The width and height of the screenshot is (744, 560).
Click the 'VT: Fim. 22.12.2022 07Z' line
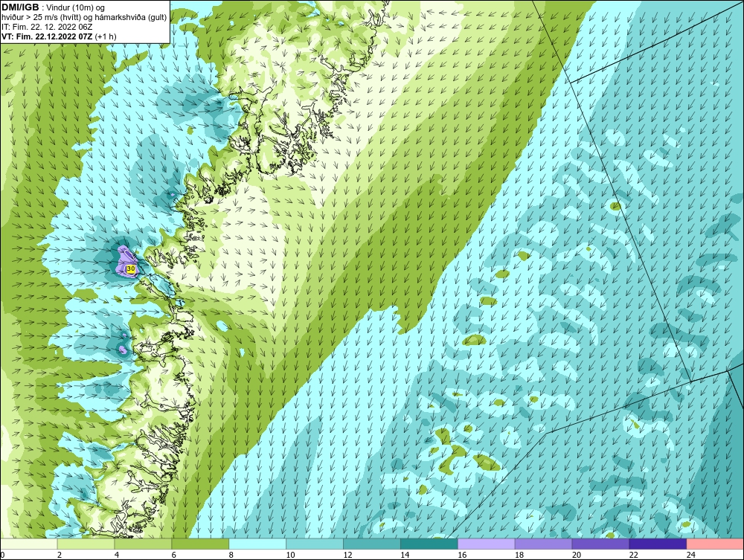tap(48, 36)
